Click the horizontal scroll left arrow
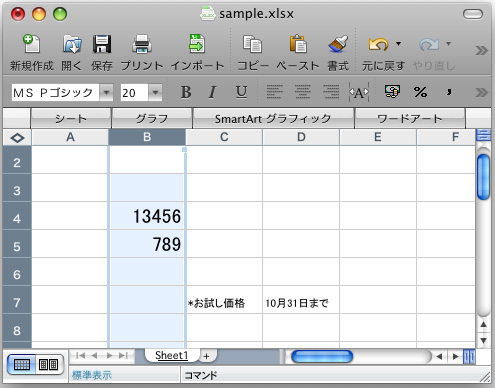This screenshot has height=388, width=495. point(439,357)
